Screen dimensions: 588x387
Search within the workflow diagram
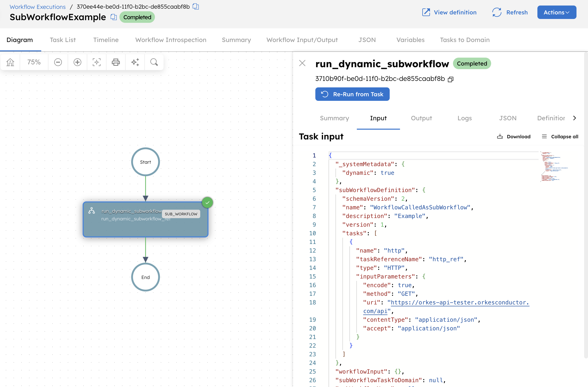tap(154, 62)
